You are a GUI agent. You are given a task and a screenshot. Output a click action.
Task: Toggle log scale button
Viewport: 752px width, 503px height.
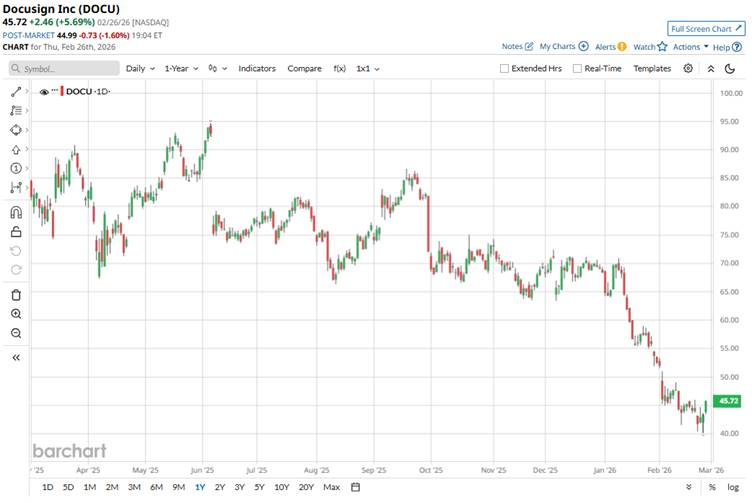733,487
